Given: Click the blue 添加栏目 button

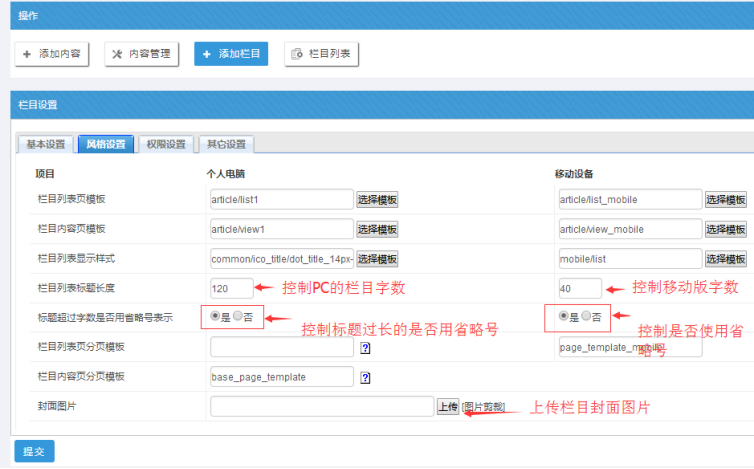Looking at the screenshot, I should (231, 54).
